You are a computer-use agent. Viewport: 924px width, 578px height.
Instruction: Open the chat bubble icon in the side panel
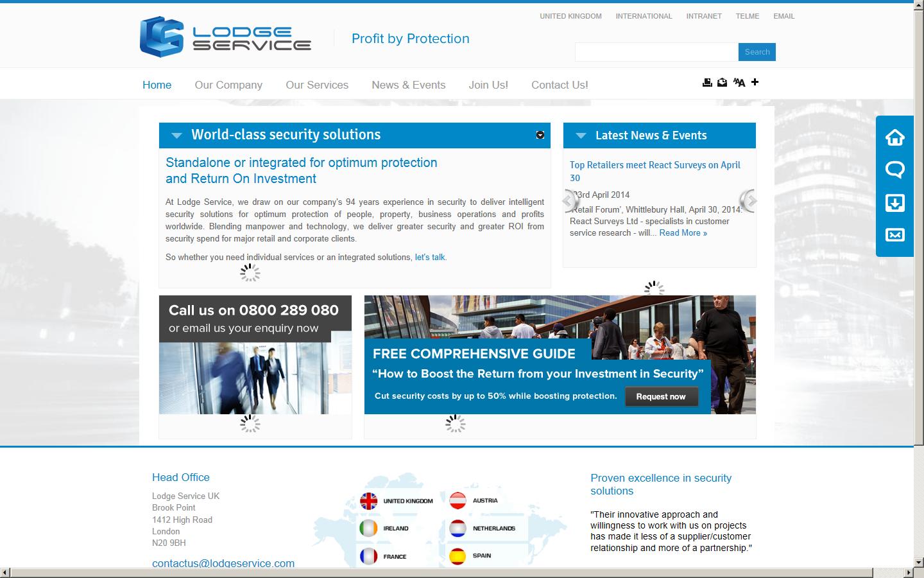pos(894,170)
